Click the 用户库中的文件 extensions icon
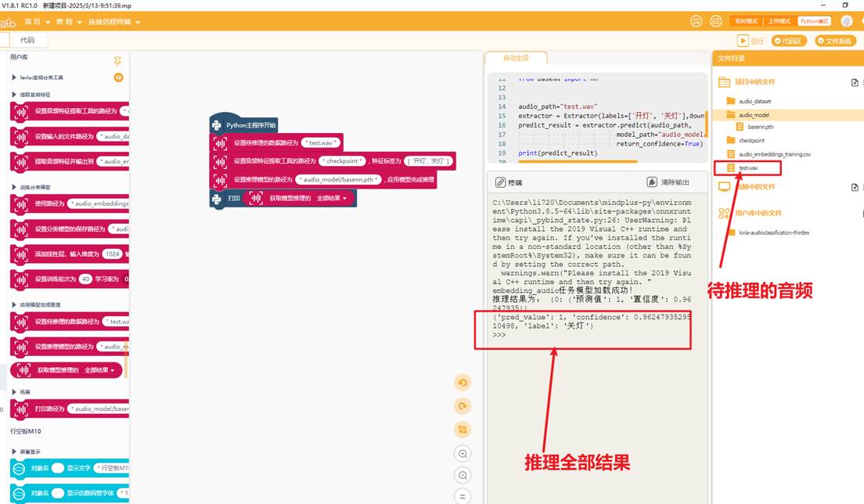 click(x=724, y=213)
